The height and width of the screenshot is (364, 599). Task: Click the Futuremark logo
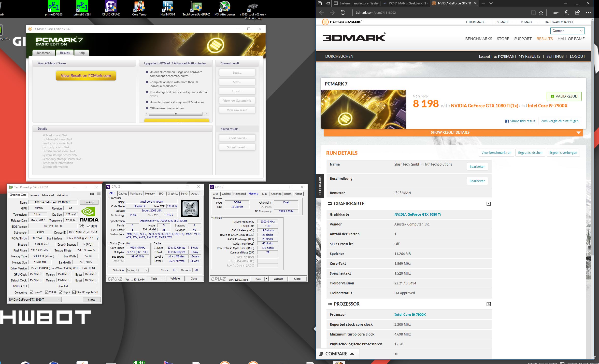pyautogui.click(x=342, y=22)
